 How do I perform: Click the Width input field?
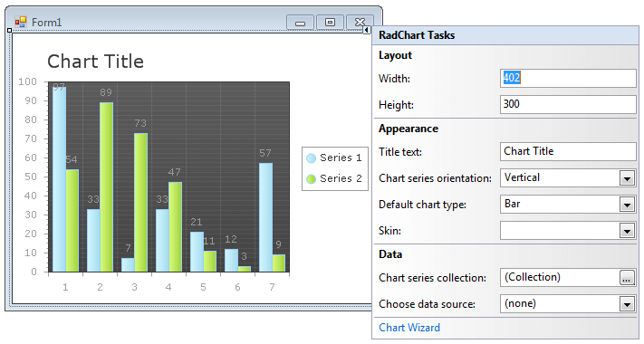tap(568, 78)
